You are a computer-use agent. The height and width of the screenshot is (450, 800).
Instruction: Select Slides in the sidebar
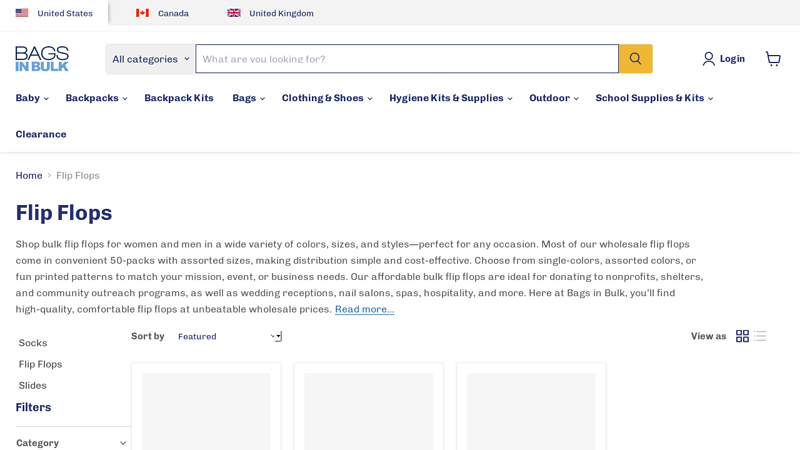(32, 385)
